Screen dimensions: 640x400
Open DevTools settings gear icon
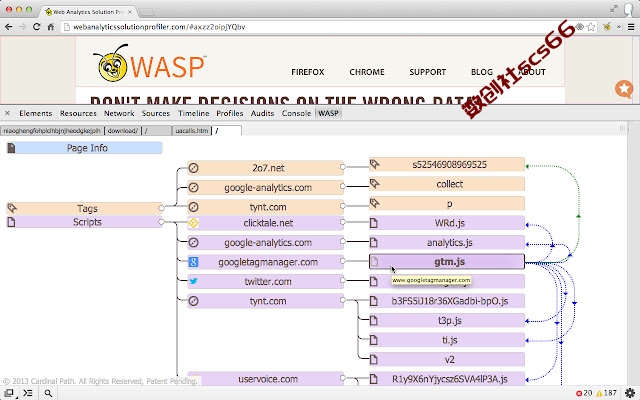point(630,393)
